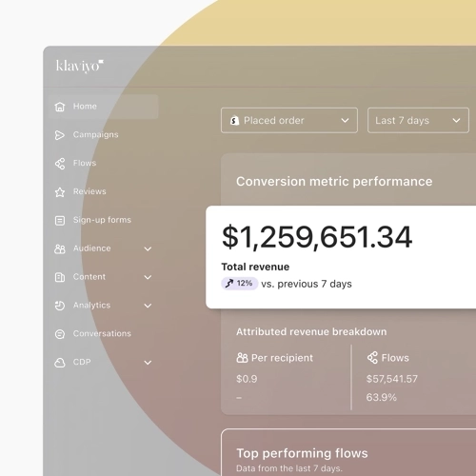Click the Home house icon

(x=60, y=107)
